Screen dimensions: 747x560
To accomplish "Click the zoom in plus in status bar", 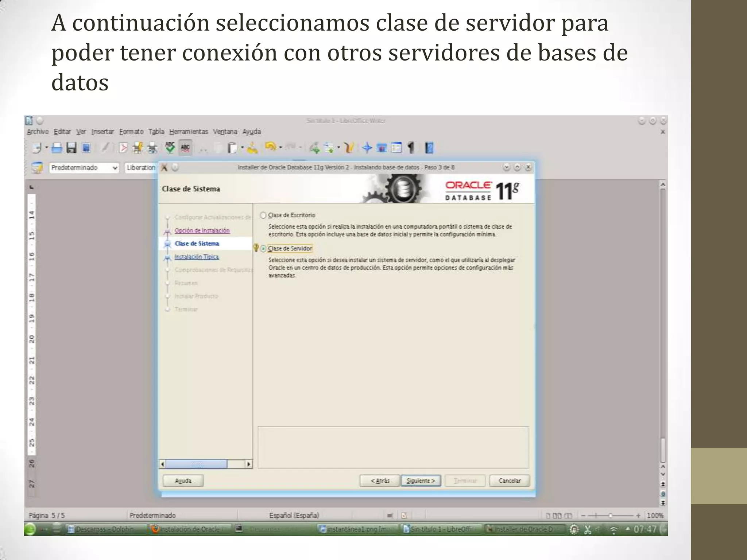I will 638,516.
